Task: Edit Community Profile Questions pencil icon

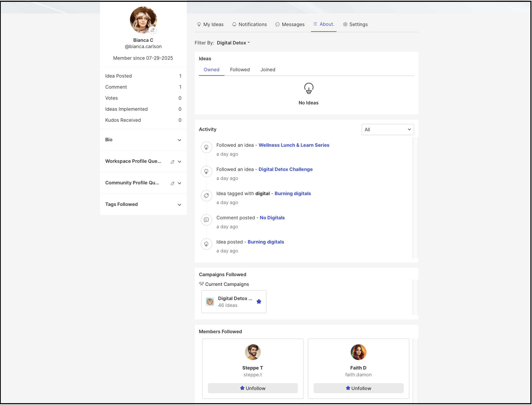Action: click(173, 183)
